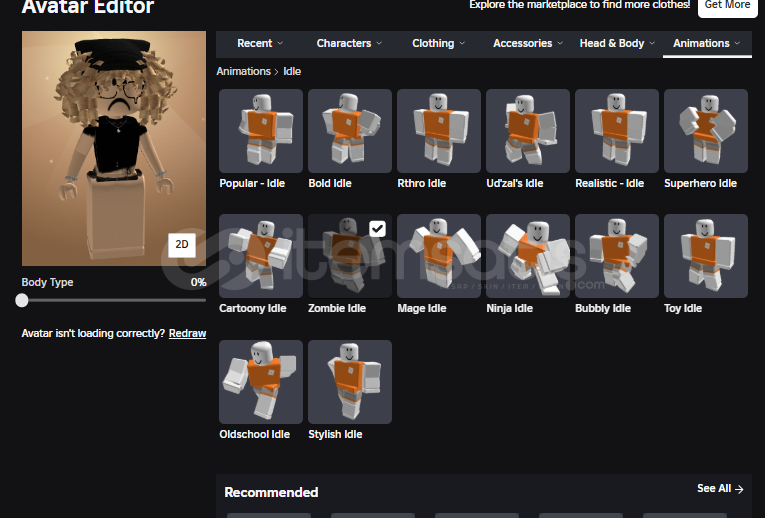Select the Stylish Idle animation

tap(350, 382)
